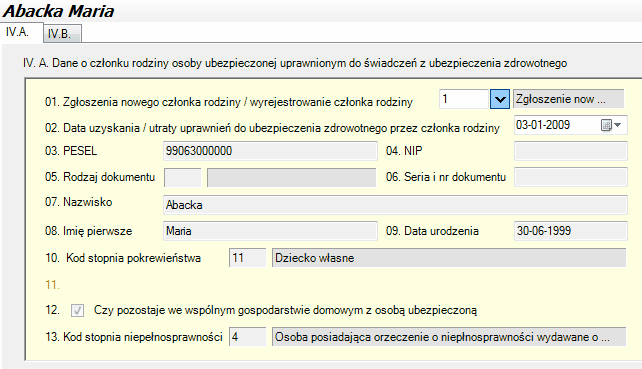Click the 'Zgłoszenie now ...' description field
Screen dimensions: 642x369
coord(568,99)
